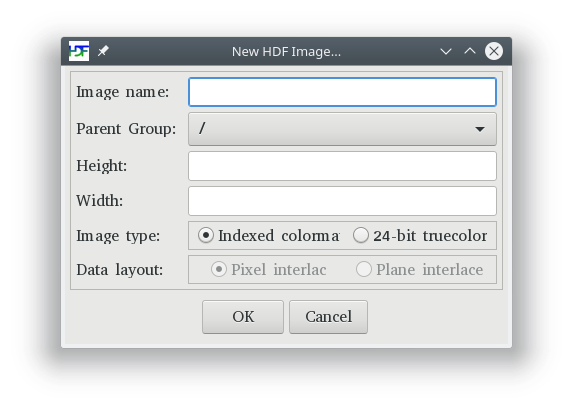Click the "Image type:" label
The width and height of the screenshot is (573, 409).
(x=118, y=236)
